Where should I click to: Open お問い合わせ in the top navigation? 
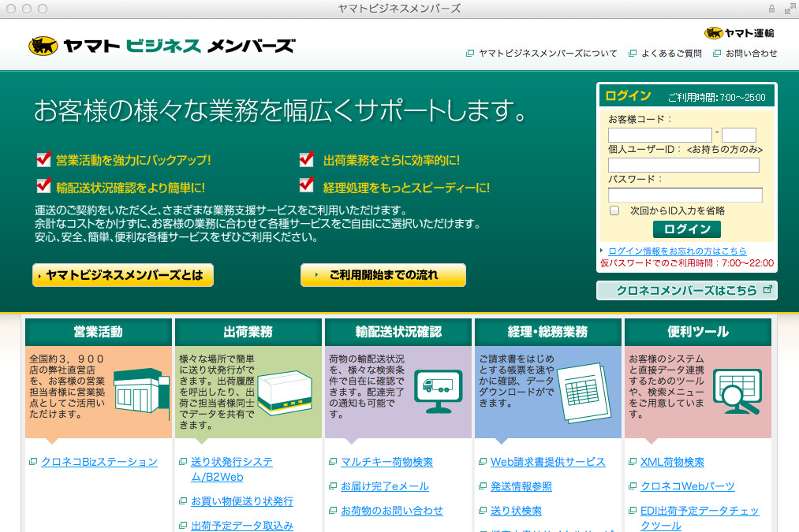pos(751,54)
